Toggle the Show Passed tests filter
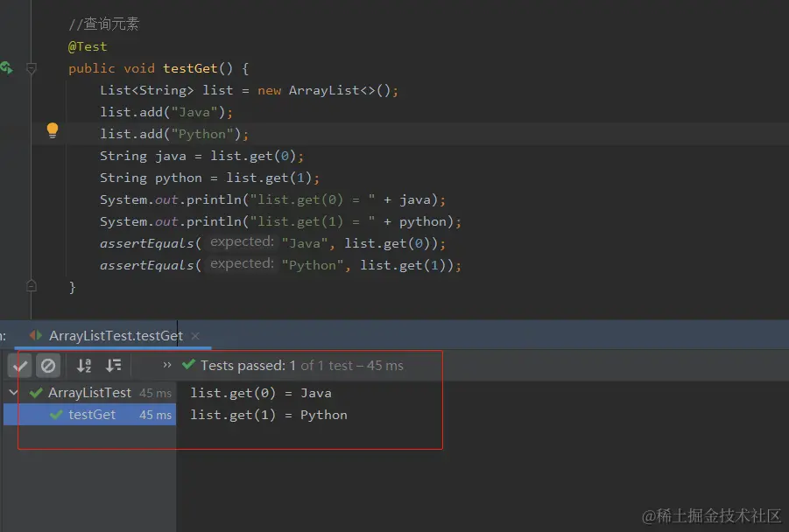This screenshot has height=532, width=789. [20, 365]
